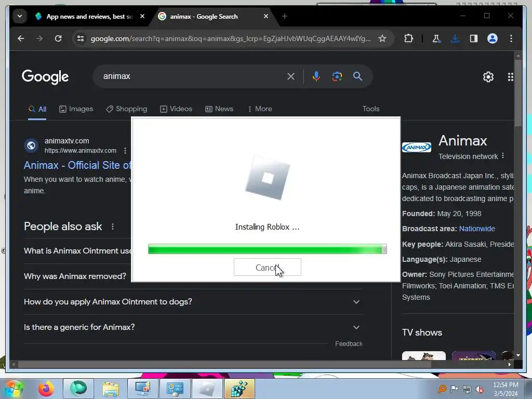The width and height of the screenshot is (532, 399).
Task: Launch Firefox from the taskbar
Action: click(46, 389)
